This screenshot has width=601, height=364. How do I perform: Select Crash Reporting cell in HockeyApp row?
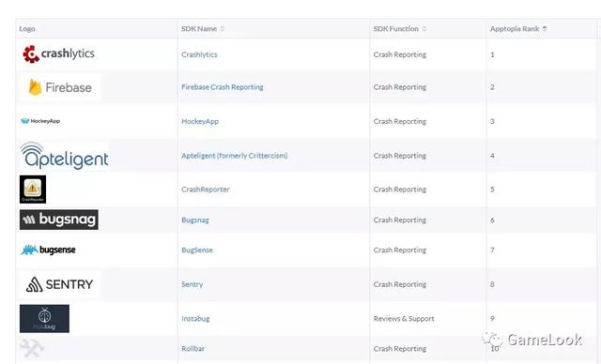coord(400,121)
